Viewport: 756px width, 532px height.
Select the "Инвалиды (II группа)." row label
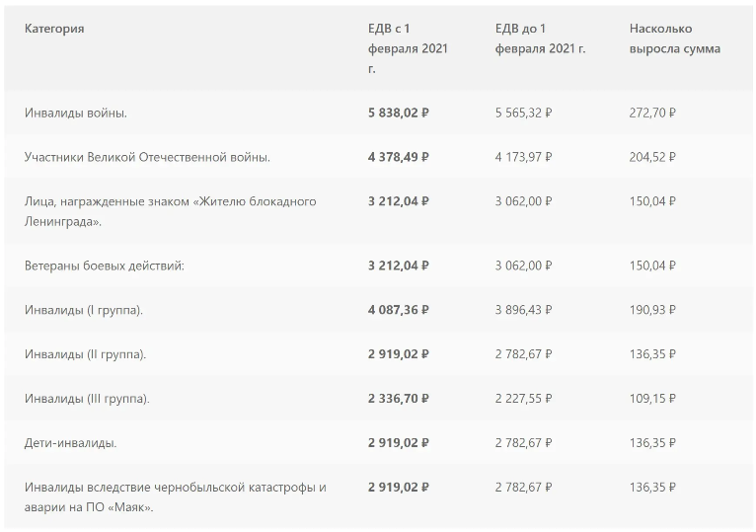[86, 354]
